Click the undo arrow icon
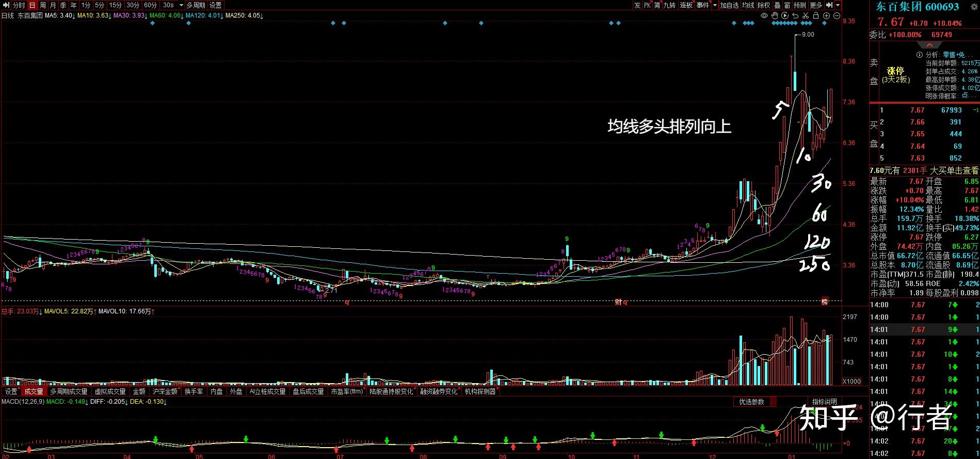Image resolution: width=980 pixels, height=459 pixels. (795, 16)
